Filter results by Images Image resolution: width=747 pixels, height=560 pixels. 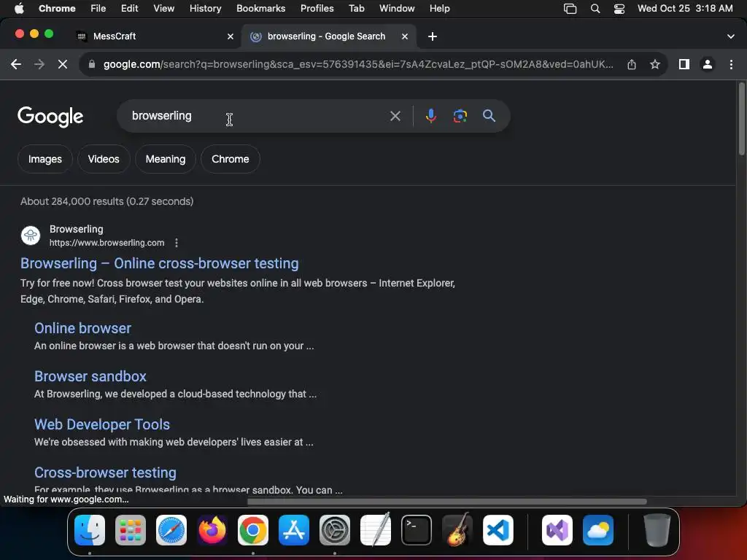[x=44, y=159]
